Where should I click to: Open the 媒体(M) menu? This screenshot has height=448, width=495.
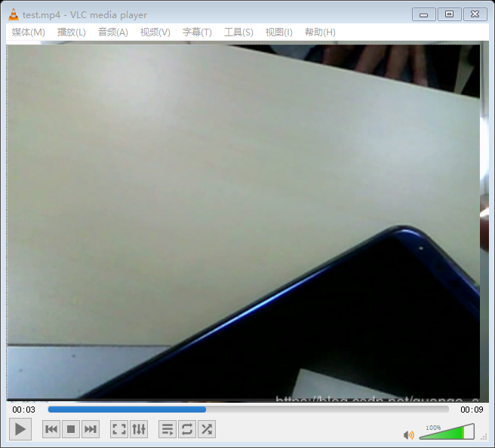point(28,32)
